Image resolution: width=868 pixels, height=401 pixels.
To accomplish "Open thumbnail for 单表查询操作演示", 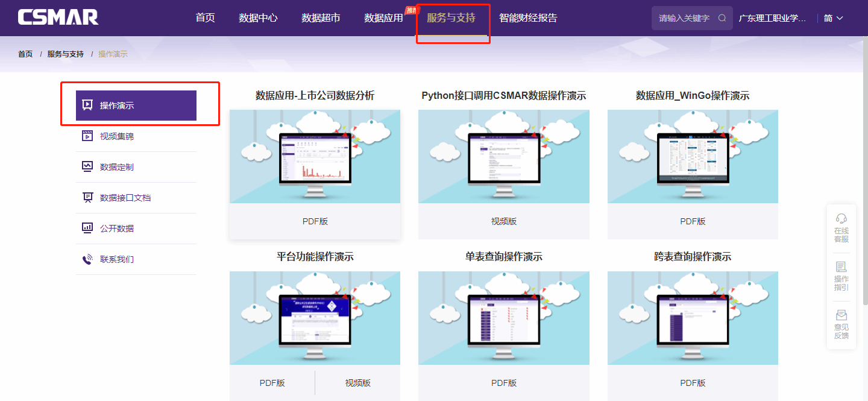I will pos(504,318).
